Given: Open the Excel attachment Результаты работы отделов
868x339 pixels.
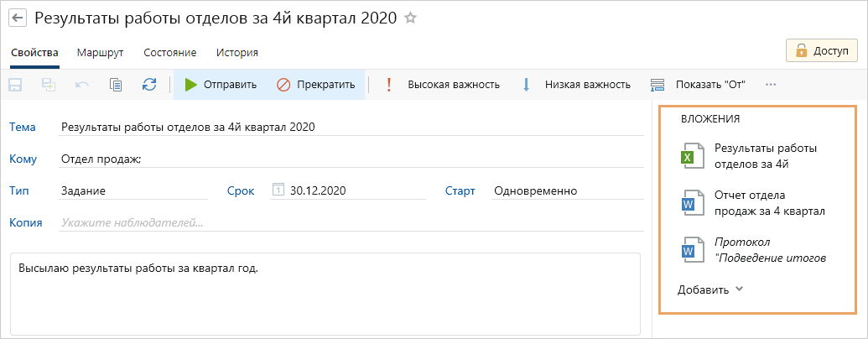Looking at the screenshot, I should click(x=754, y=156).
